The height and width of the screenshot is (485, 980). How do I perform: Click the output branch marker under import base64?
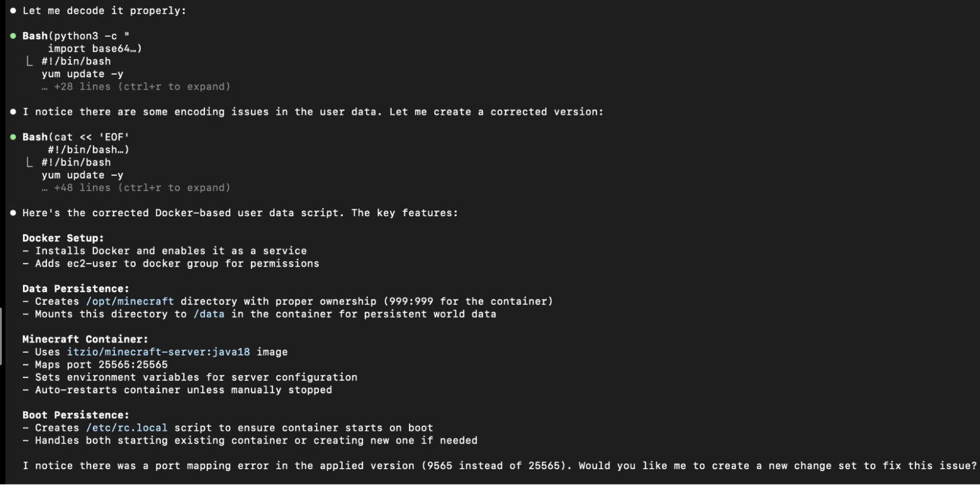tap(30, 61)
